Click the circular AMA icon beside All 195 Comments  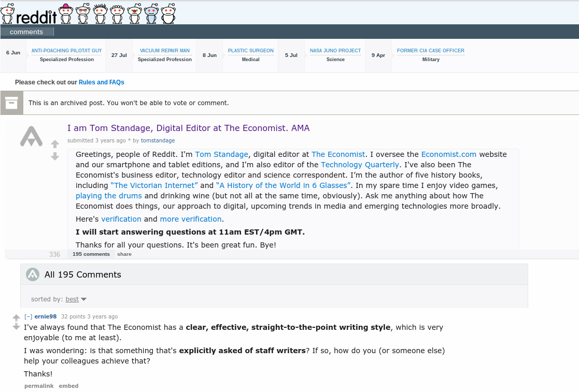click(x=33, y=274)
